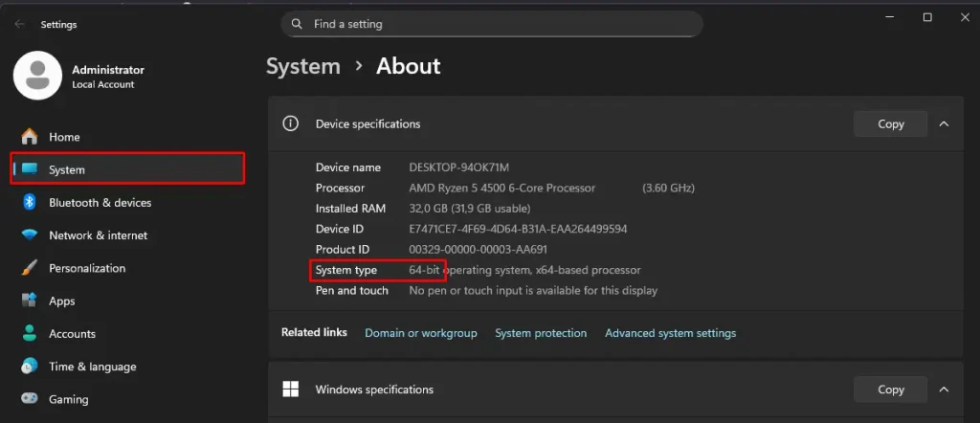Click the Accounts person icon

pos(30,334)
